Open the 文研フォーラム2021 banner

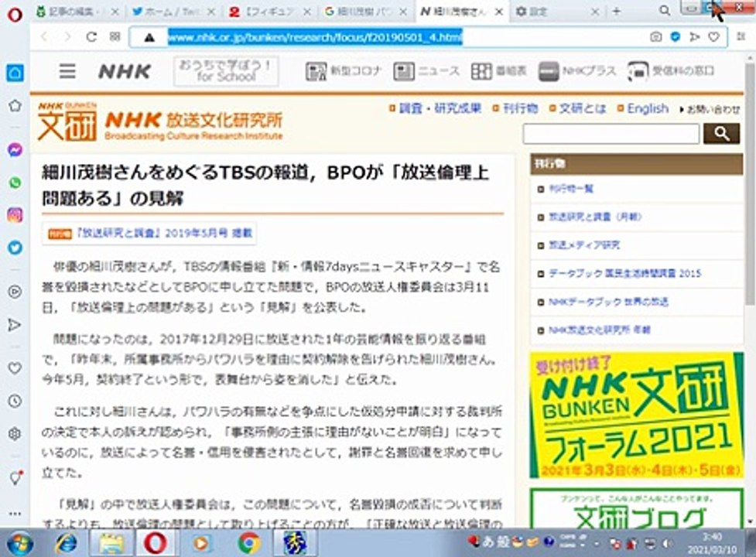(636, 415)
